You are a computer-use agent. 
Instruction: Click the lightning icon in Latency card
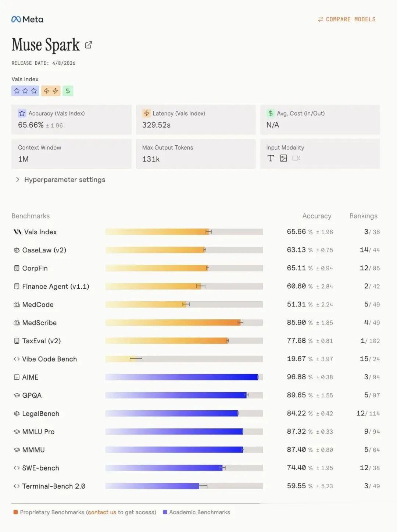coord(146,113)
